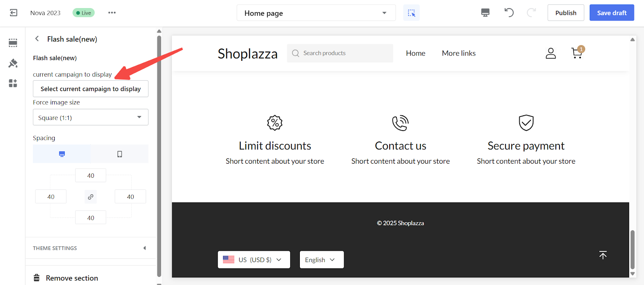Screen dimensions: 644x285
Task: Click the right spacing value field
Action: click(130, 197)
